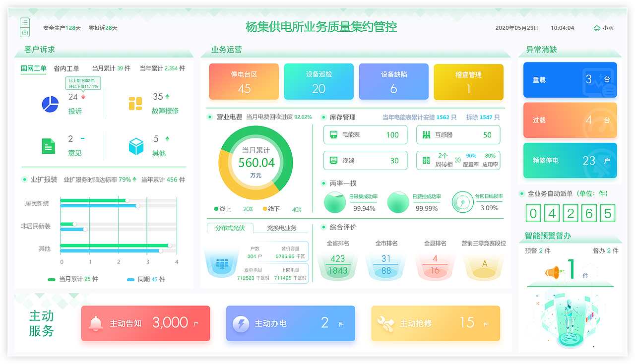Toggle the 当月累计 chart legend
This screenshot has width=635, height=364.
73,279
